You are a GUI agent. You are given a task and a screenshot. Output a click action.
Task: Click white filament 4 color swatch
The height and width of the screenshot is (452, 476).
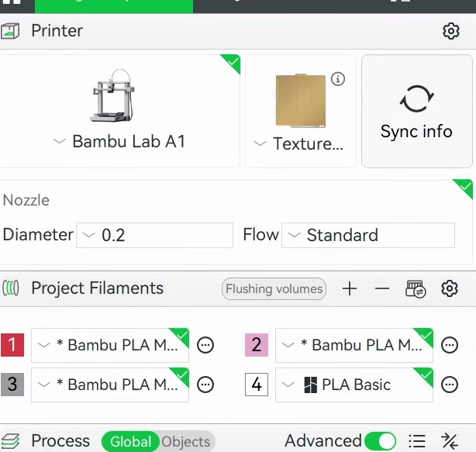[257, 385]
